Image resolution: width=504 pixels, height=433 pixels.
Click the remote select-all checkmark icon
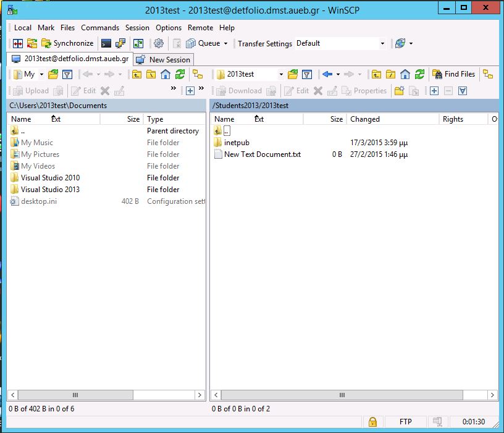point(463,91)
